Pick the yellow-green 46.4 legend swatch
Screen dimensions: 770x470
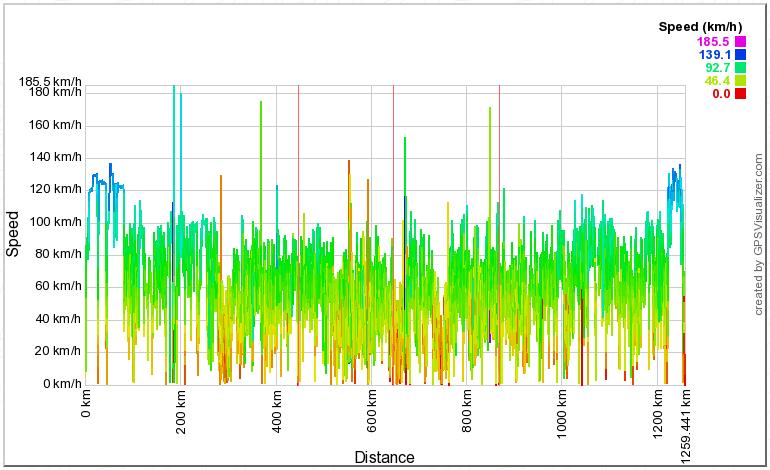click(x=740, y=81)
